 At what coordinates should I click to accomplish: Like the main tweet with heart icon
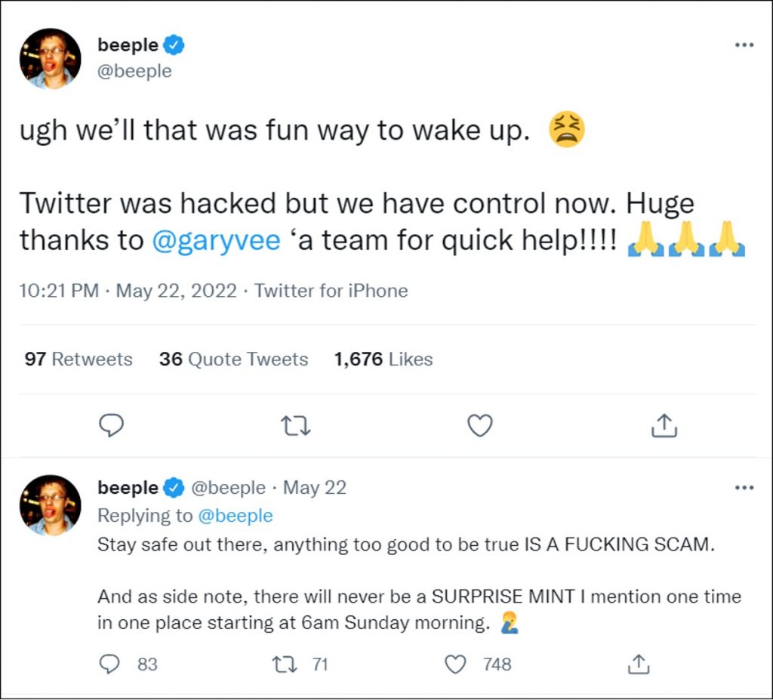[x=480, y=426]
